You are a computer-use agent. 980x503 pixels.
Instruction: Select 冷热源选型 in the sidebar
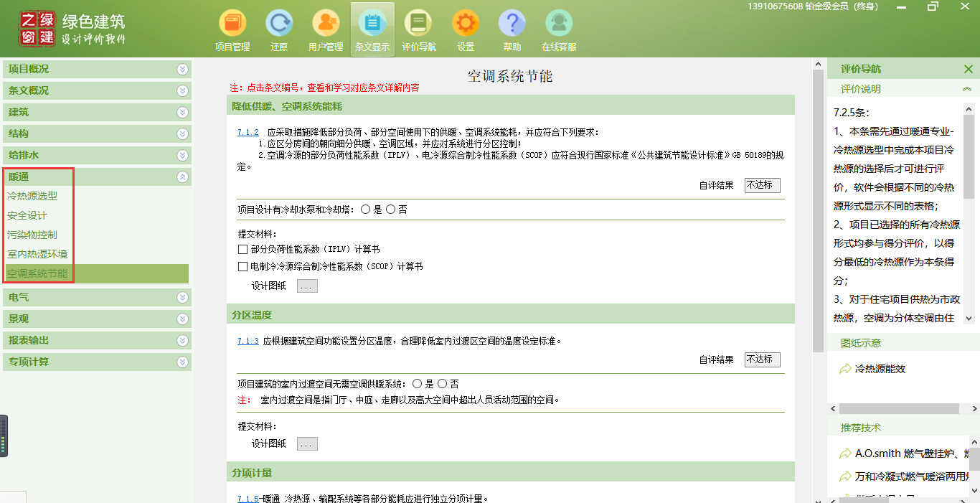tap(32, 196)
